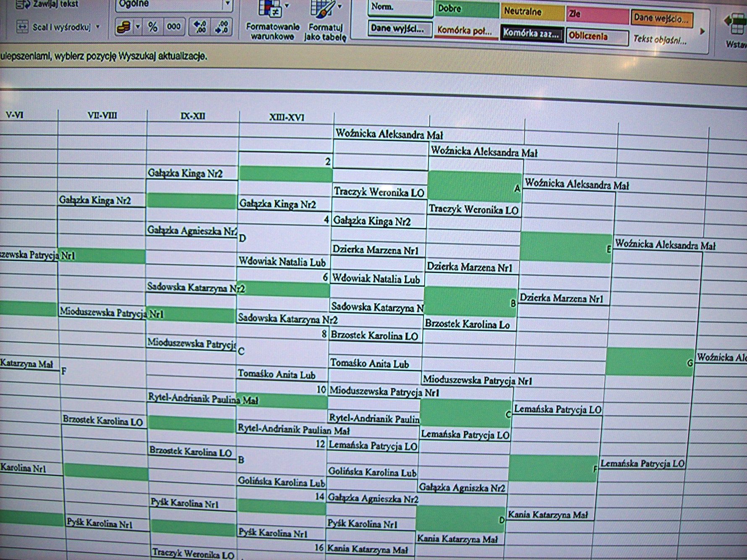Apply the Obliczenia cell style
Image resolution: width=747 pixels, height=560 pixels.
click(596, 37)
